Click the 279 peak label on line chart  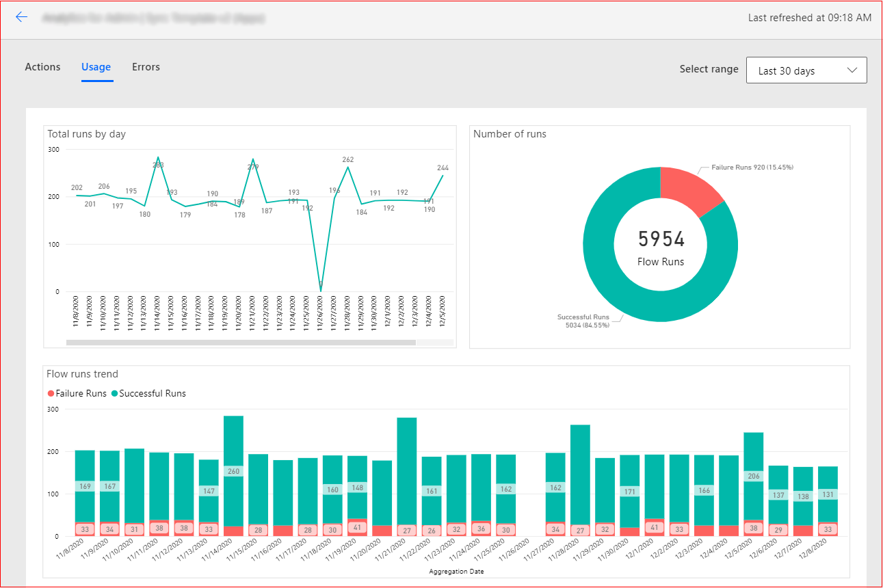[x=253, y=167]
